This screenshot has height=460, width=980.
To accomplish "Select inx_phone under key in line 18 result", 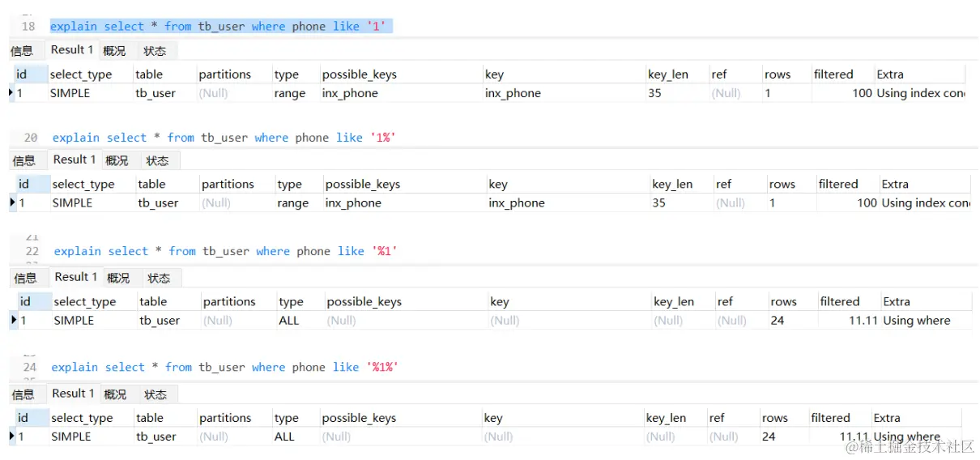I will 513,93.
